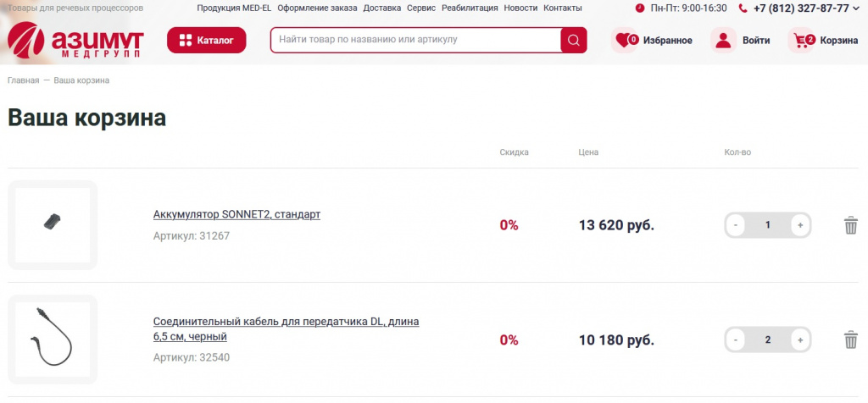Click Артикул: 32540 text
Screen dimensions: 868x403
point(192,357)
